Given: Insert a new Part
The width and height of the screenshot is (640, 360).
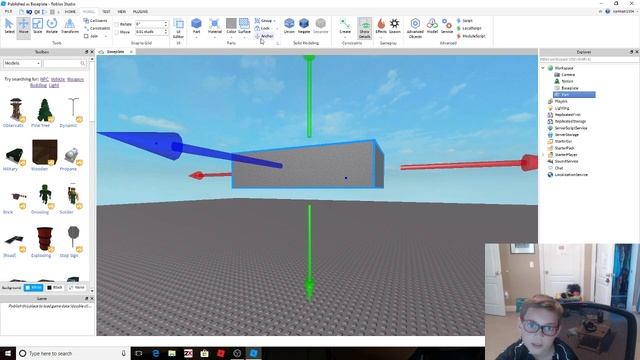Looking at the screenshot, I should click(x=196, y=27).
